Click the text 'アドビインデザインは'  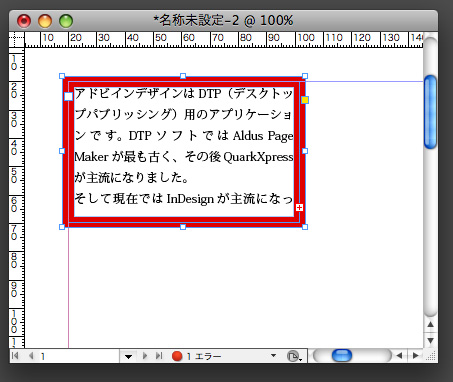click(134, 94)
